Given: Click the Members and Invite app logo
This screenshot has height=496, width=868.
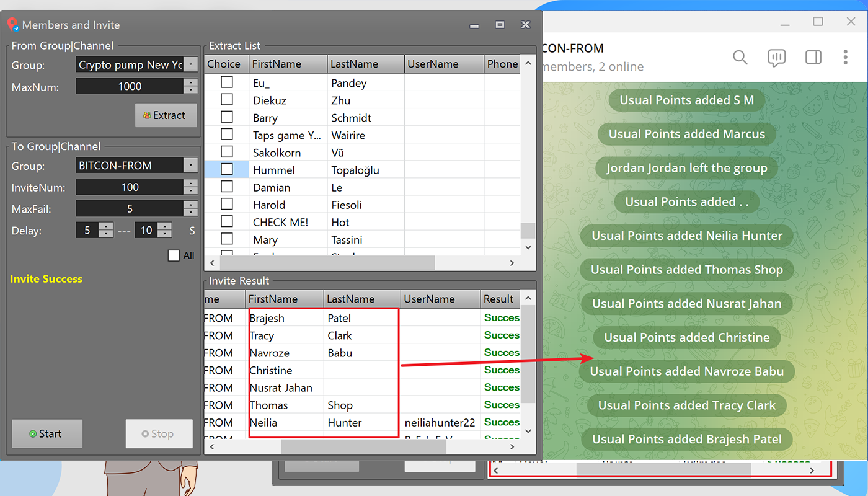Looking at the screenshot, I should 12,25.
